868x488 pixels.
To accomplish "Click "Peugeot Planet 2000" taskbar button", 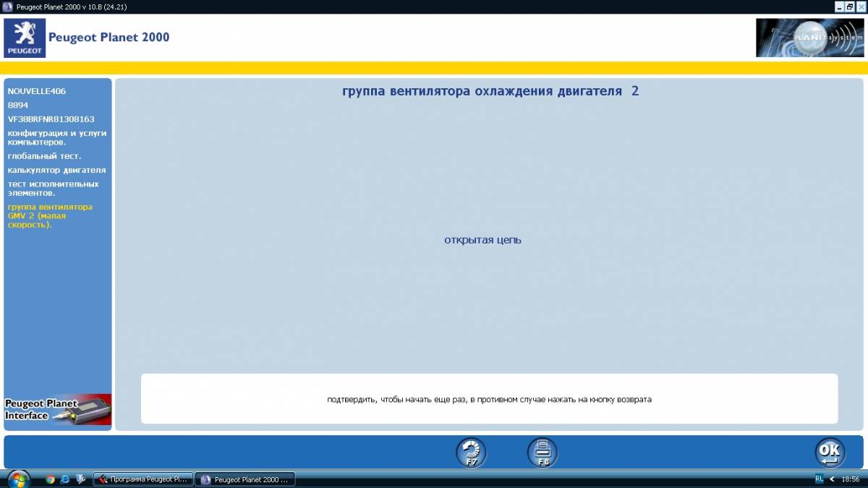I will point(246,479).
